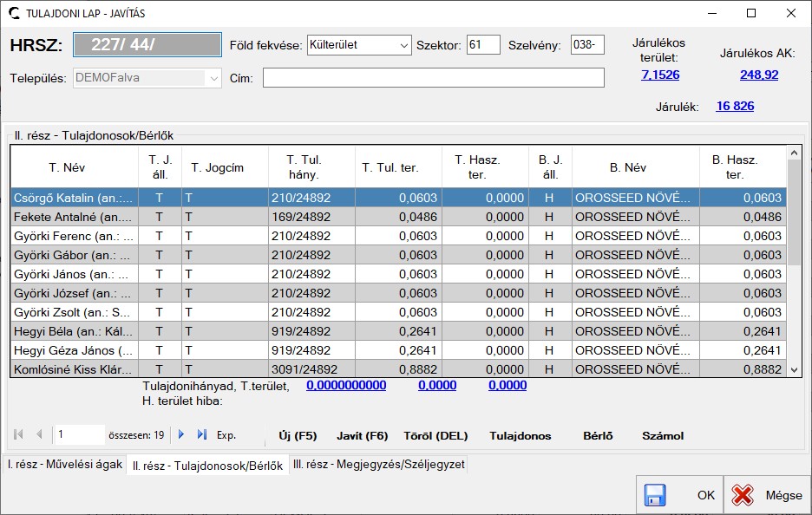Click the save floppy disk icon

coord(655,495)
